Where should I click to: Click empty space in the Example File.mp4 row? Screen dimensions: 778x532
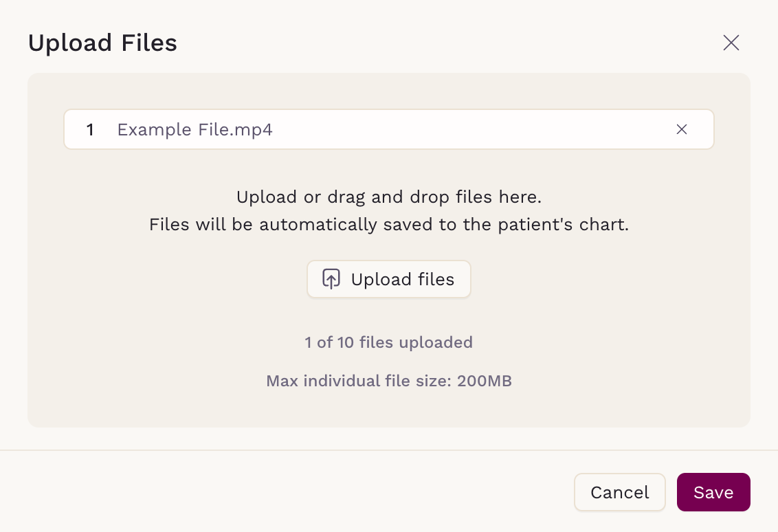471,129
